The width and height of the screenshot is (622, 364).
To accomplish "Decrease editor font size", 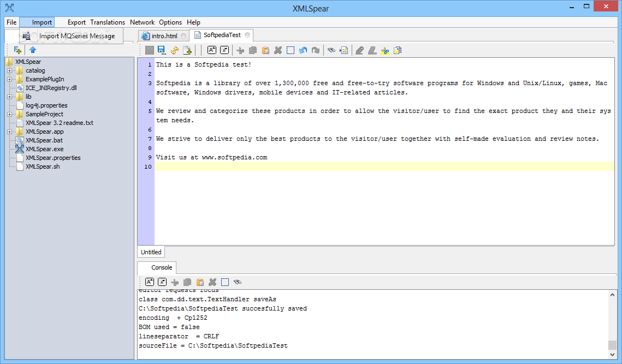I will (x=224, y=50).
